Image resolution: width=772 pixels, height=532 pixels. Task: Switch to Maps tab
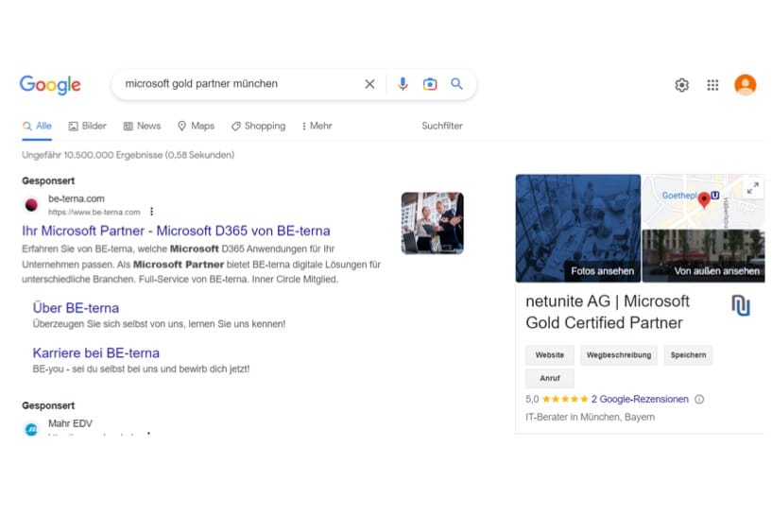coord(196,126)
